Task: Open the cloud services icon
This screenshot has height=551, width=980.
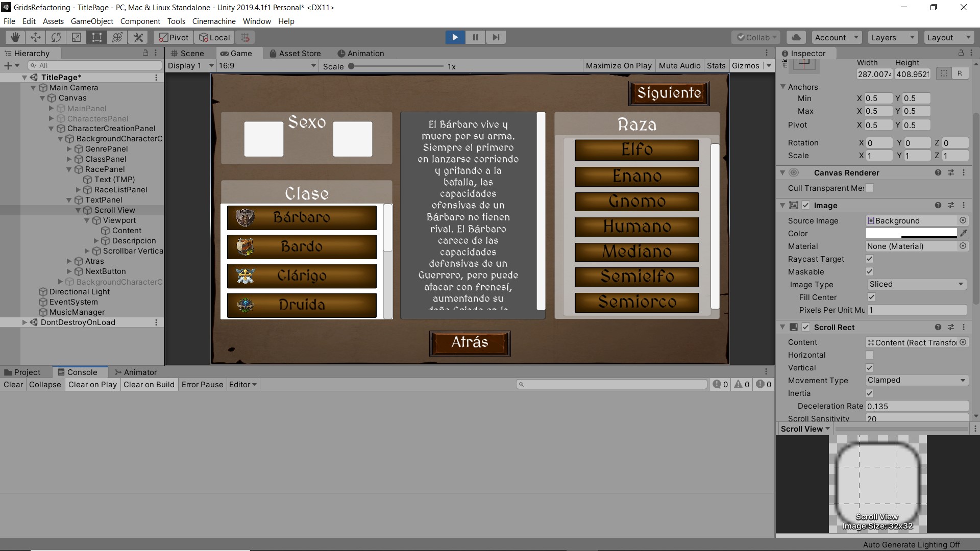Action: [x=796, y=37]
